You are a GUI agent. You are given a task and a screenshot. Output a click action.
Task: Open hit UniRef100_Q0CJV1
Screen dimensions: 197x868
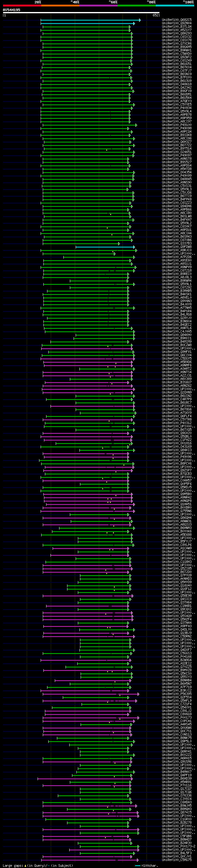pyautogui.click(x=177, y=856)
